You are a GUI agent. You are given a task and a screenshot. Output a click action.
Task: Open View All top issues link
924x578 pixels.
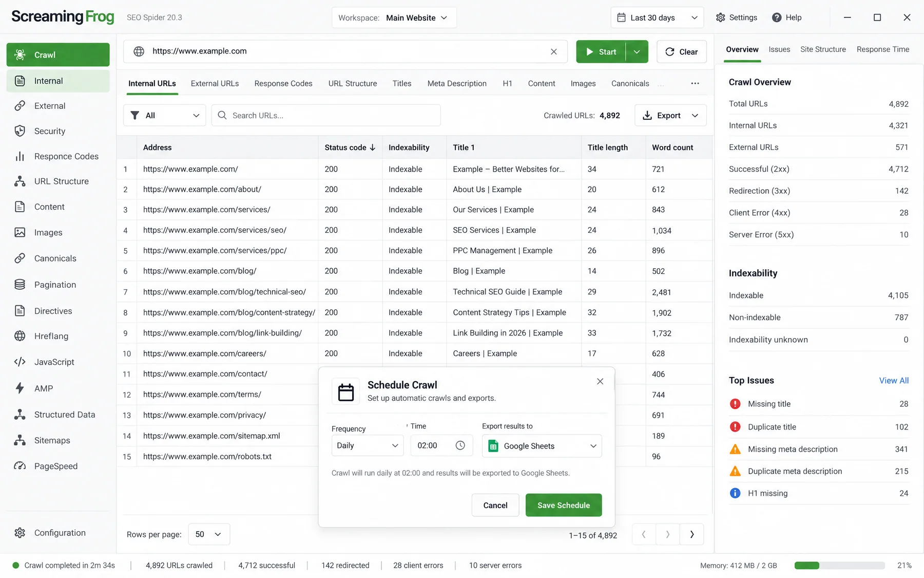point(894,381)
